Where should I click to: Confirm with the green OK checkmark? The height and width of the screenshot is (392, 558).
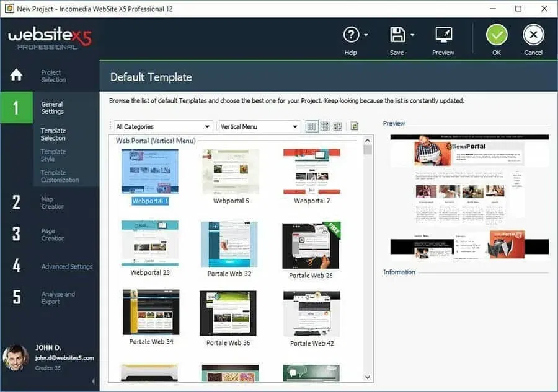click(496, 35)
